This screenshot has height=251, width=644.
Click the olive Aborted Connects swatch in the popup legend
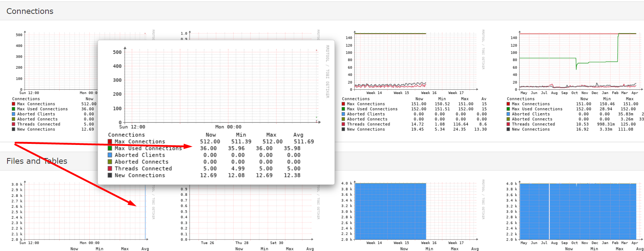point(110,162)
